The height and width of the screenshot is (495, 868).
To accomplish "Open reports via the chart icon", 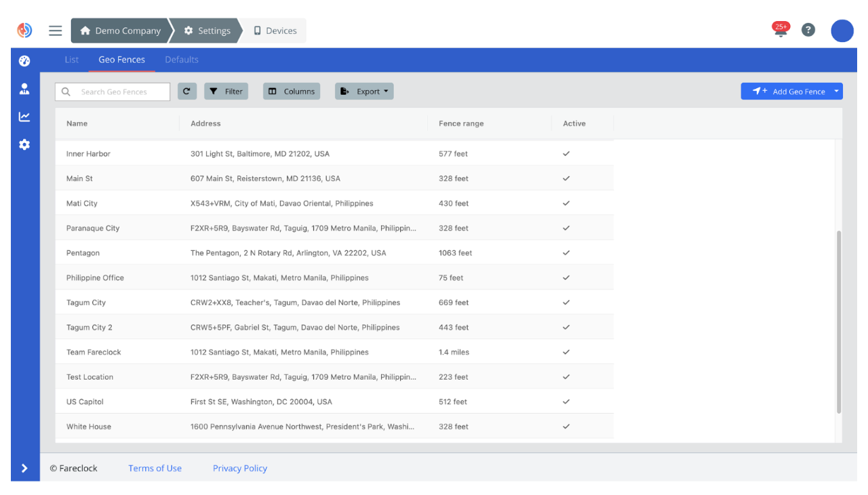I will 24,116.
